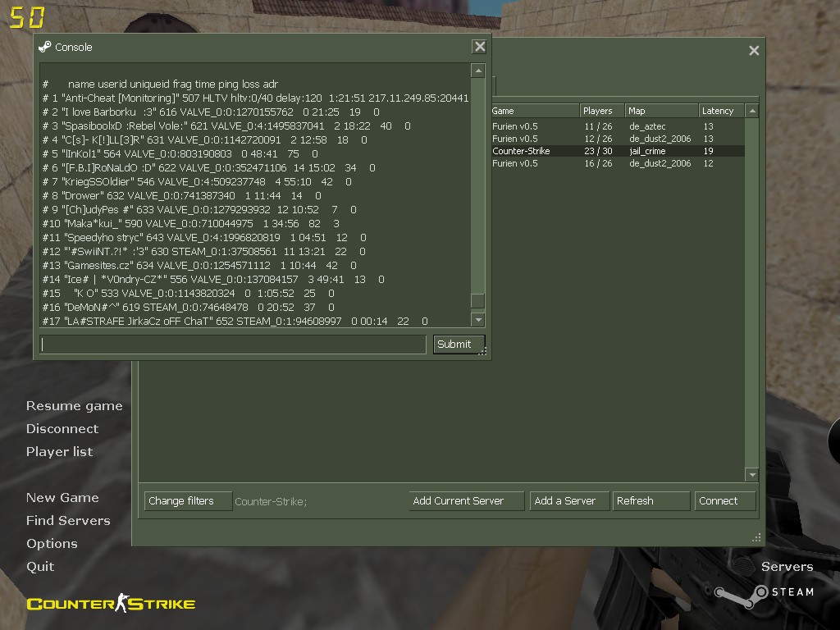Open Find Servers from main menu
Screen dimensions: 840x630
click(x=68, y=520)
